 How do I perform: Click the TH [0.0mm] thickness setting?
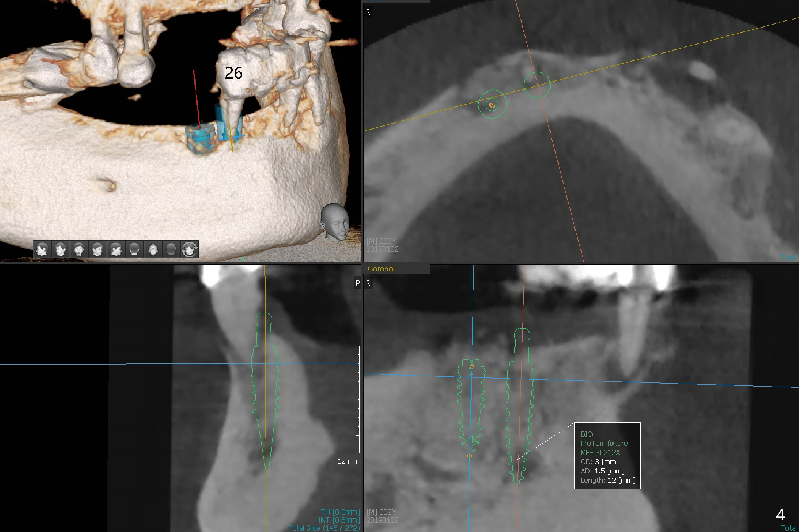click(340, 512)
